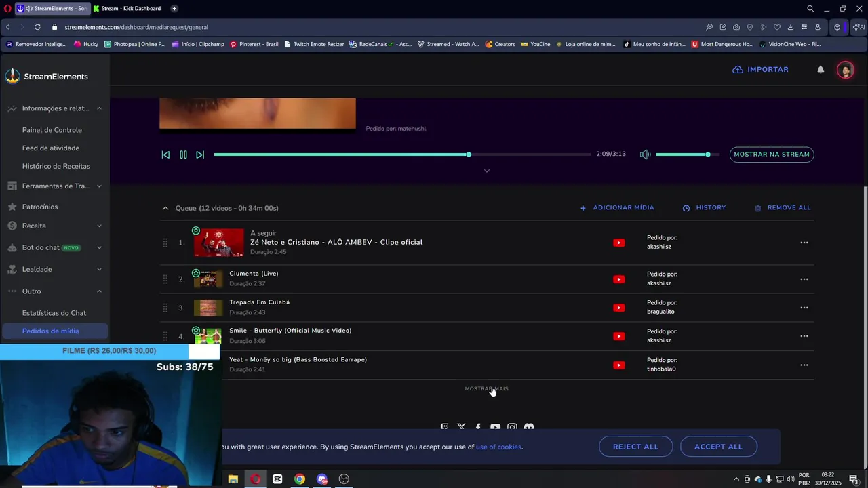
Task: Open Patrocínios
Action: click(x=40, y=207)
